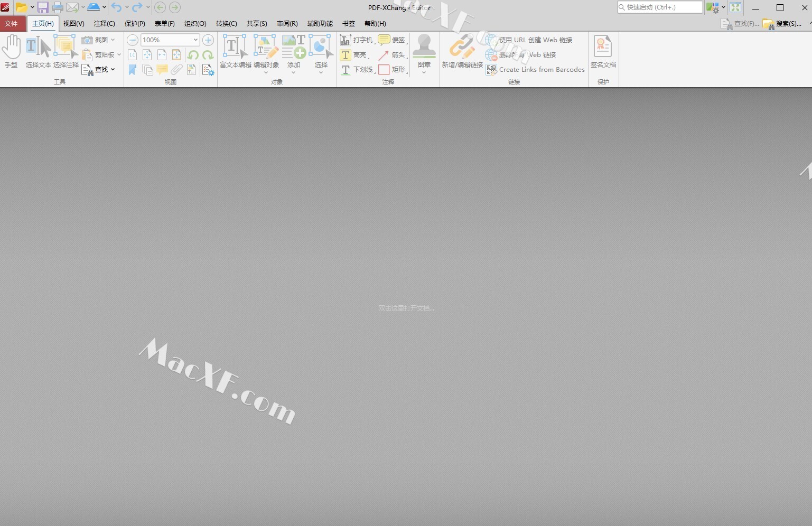The height and width of the screenshot is (526, 812).
Task: Open the Undo history dropdown arrow
Action: (x=127, y=7)
